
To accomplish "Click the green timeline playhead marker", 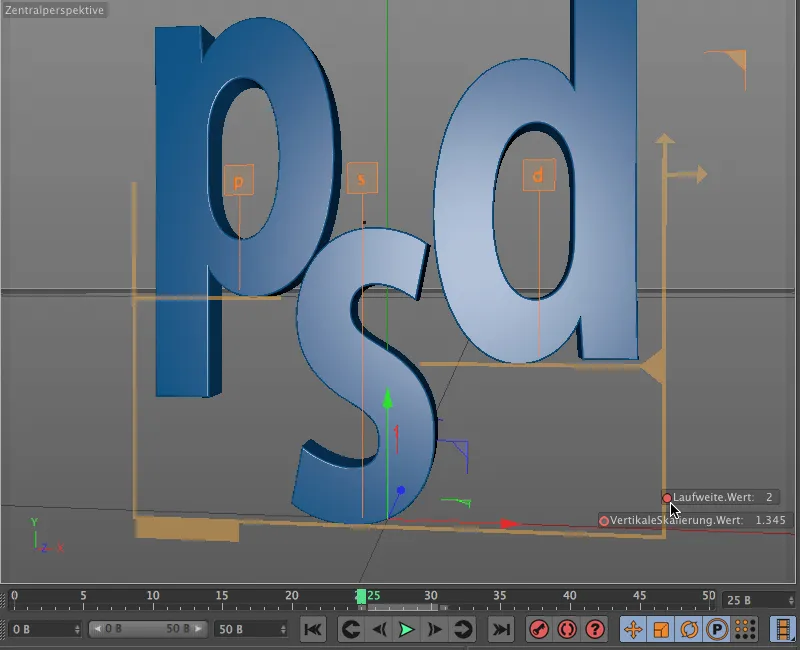I will [361, 596].
